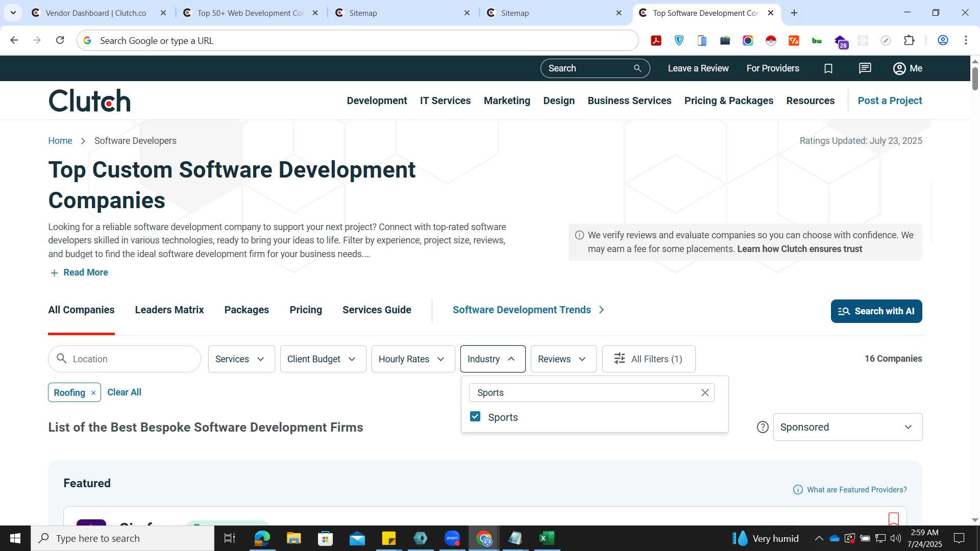Open Excel from the taskbar
Image resolution: width=980 pixels, height=551 pixels.
(547, 538)
